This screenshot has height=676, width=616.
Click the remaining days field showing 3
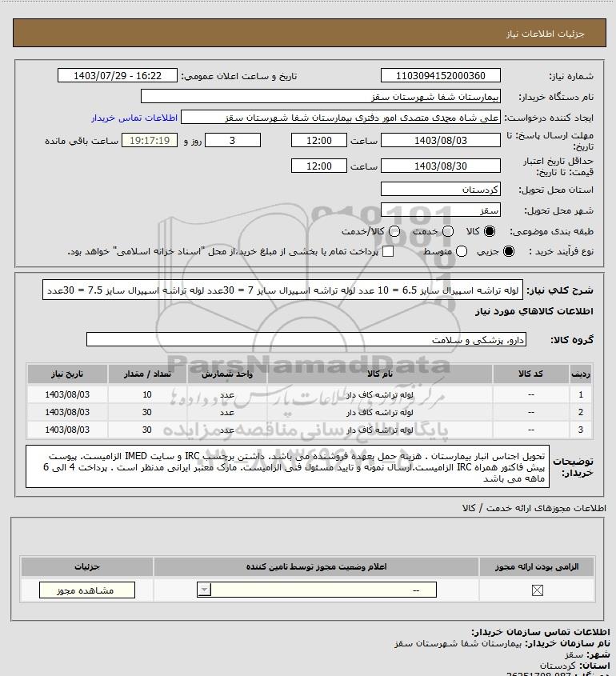(233, 141)
